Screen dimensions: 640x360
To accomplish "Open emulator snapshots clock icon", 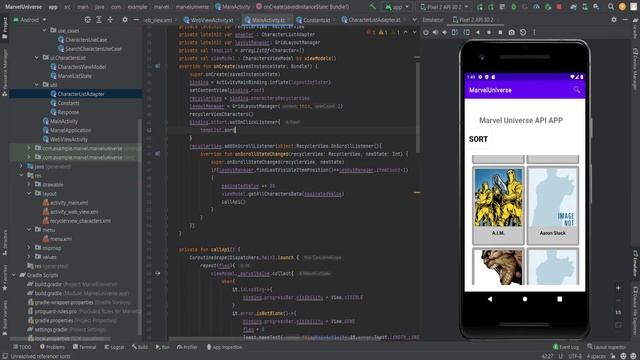I will [x=523, y=32].
